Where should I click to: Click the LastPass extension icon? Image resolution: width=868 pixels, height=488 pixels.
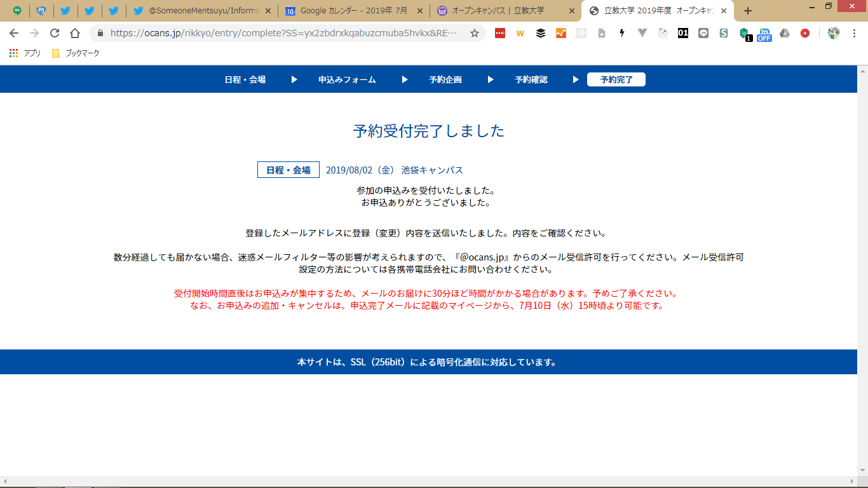pos(500,34)
